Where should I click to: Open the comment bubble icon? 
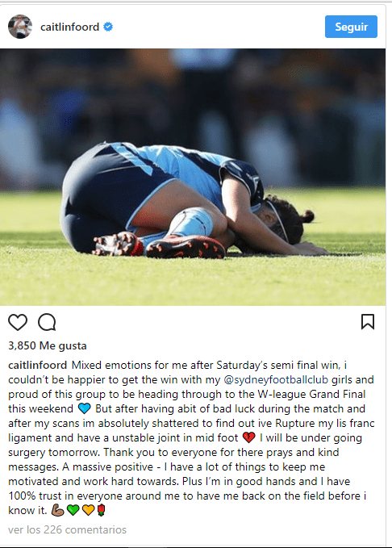click(47, 322)
